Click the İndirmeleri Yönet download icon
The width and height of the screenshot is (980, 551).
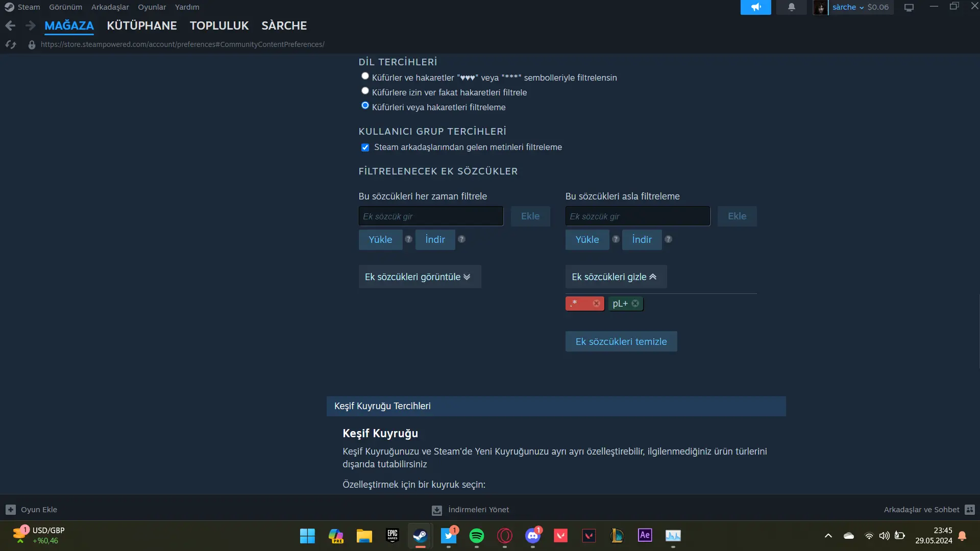(437, 510)
